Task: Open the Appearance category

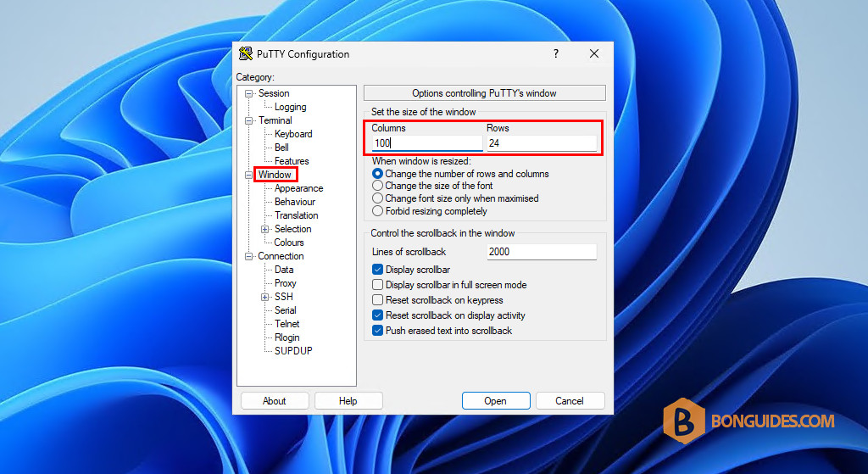Action: point(298,188)
